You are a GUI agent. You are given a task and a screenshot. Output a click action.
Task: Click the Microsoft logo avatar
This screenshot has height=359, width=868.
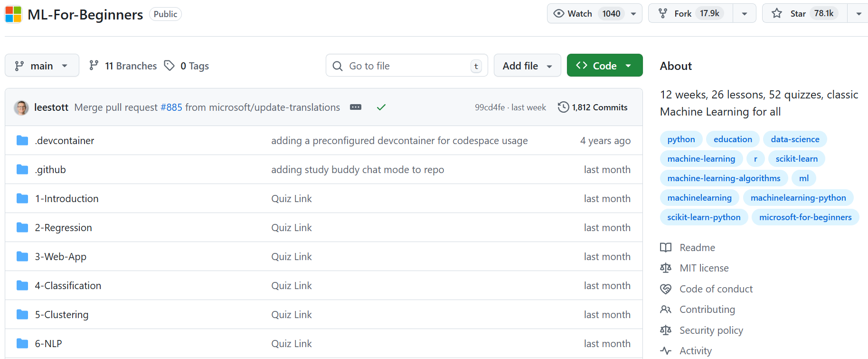(13, 14)
